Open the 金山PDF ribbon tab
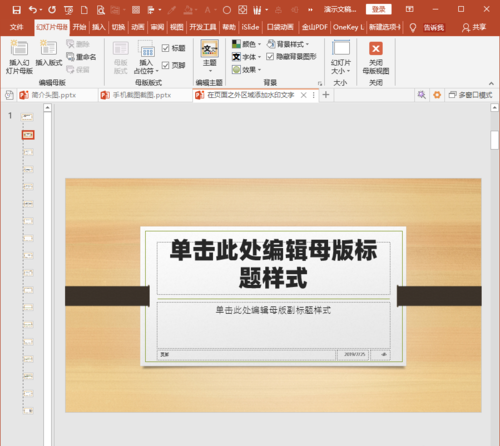Viewport: 500px width, 446px height. click(x=315, y=27)
